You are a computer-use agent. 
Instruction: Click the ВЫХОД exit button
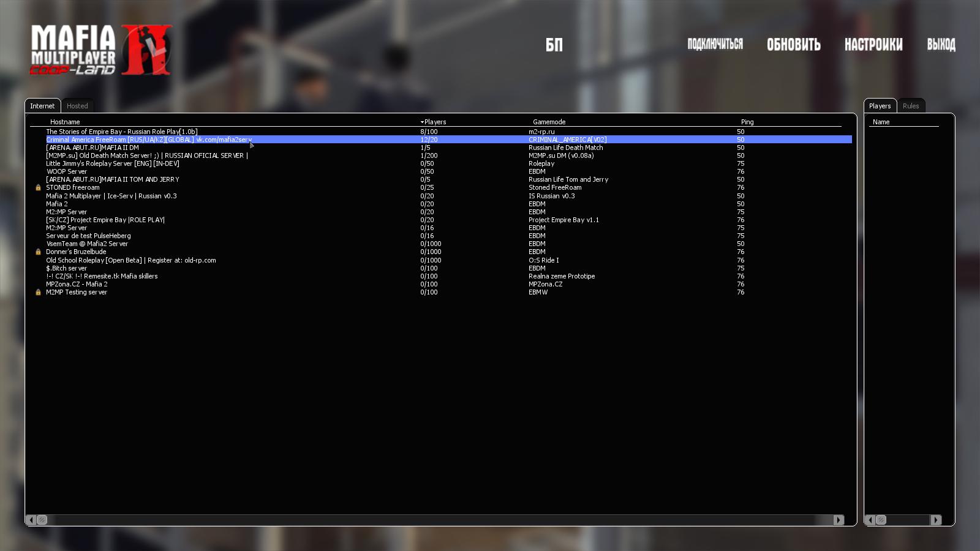pyautogui.click(x=941, y=45)
